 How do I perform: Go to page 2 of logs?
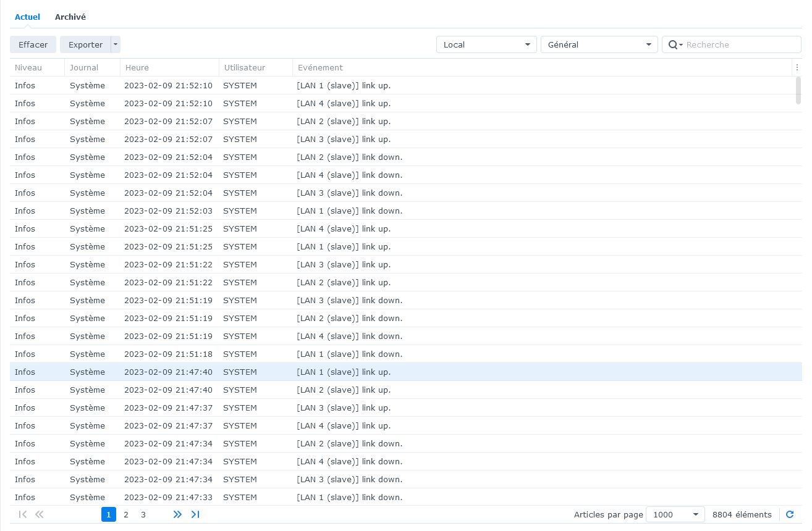pos(126,514)
